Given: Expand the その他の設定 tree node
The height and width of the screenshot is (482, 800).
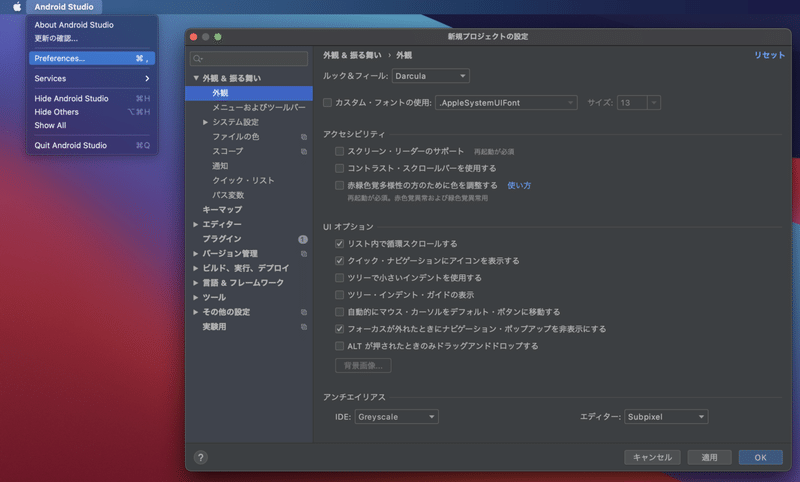Looking at the screenshot, I should (195, 312).
